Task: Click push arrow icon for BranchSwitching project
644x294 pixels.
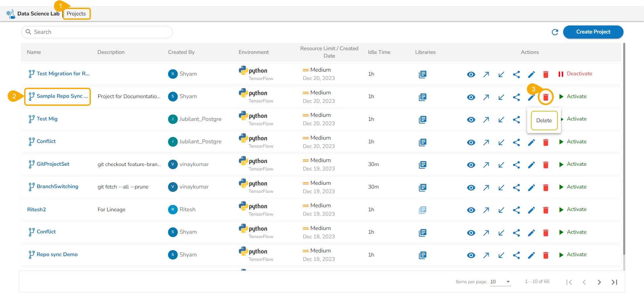Action: pyautogui.click(x=486, y=188)
